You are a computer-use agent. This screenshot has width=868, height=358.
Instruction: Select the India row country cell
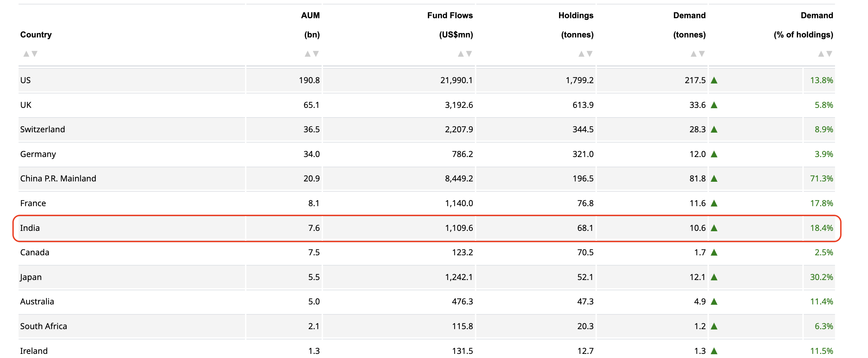coord(132,228)
